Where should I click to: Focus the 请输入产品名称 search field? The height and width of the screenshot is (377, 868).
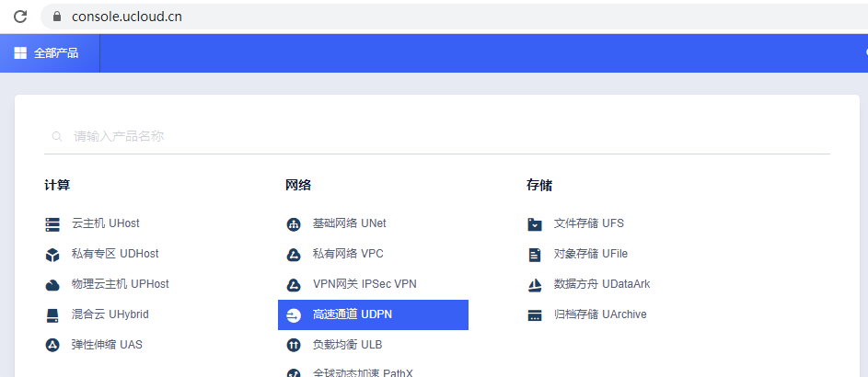437,136
